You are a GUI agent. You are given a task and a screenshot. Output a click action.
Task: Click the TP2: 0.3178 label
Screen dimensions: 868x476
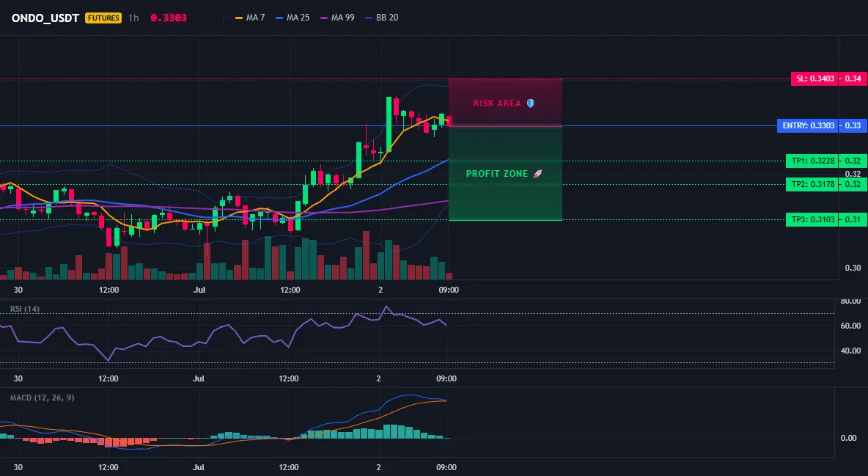812,185
